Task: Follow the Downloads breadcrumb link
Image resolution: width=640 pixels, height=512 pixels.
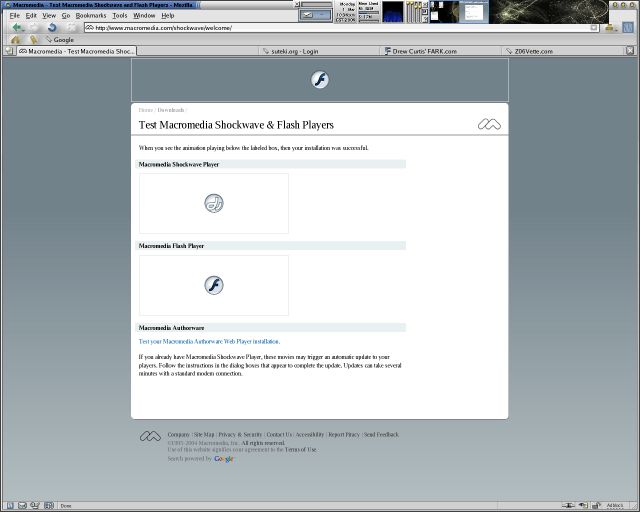Action: pos(170,110)
